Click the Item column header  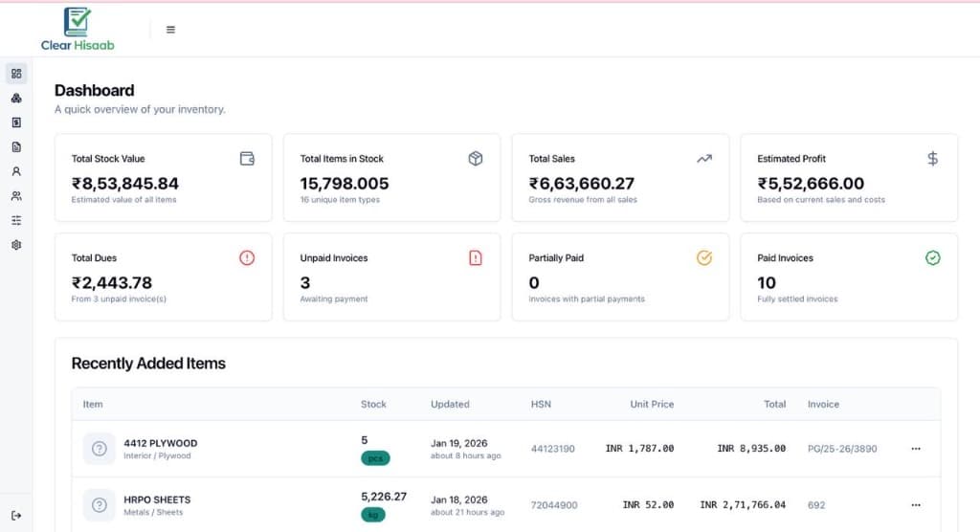[93, 405]
